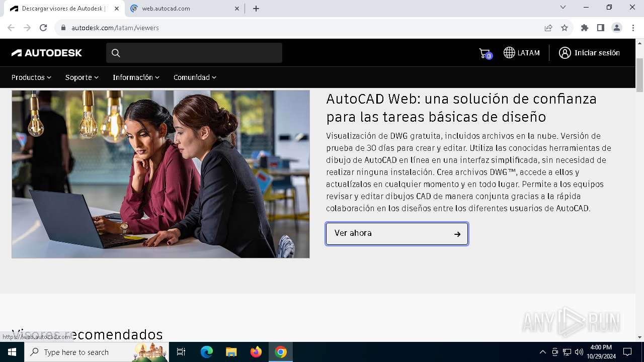Expand the Soporte menu
The width and height of the screenshot is (644, 362).
[x=82, y=77]
